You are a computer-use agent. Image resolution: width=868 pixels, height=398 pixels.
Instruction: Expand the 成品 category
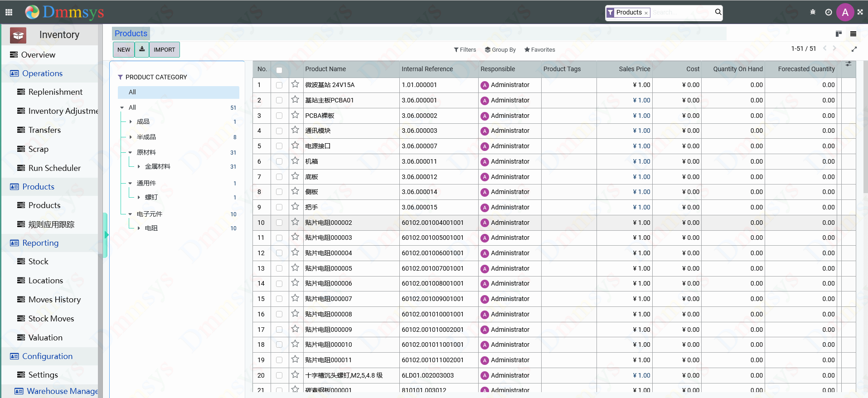(x=131, y=121)
